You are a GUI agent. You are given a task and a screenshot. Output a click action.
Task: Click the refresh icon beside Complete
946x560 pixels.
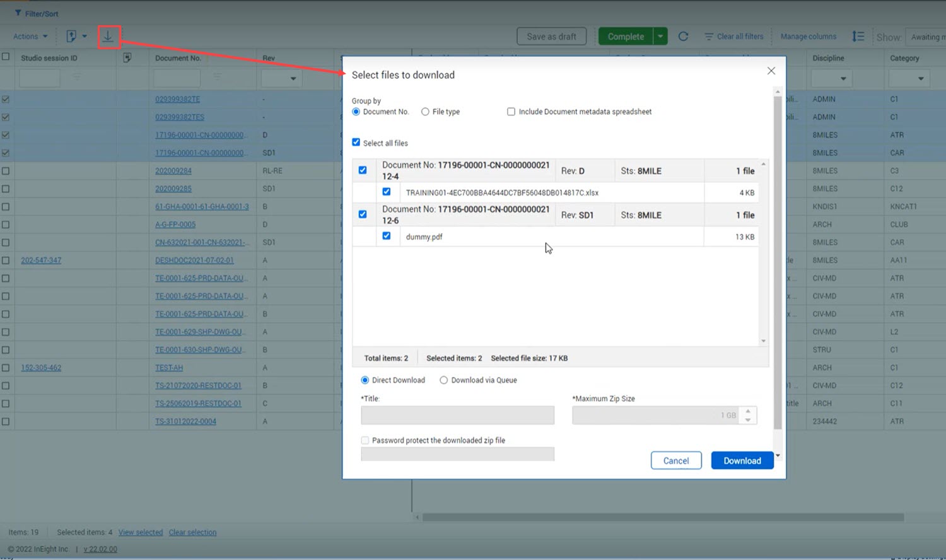pos(683,37)
